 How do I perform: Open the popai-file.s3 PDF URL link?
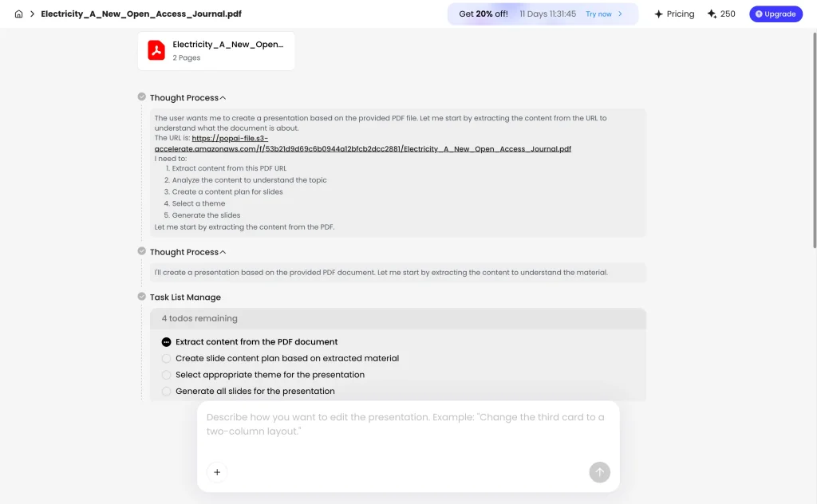click(363, 144)
